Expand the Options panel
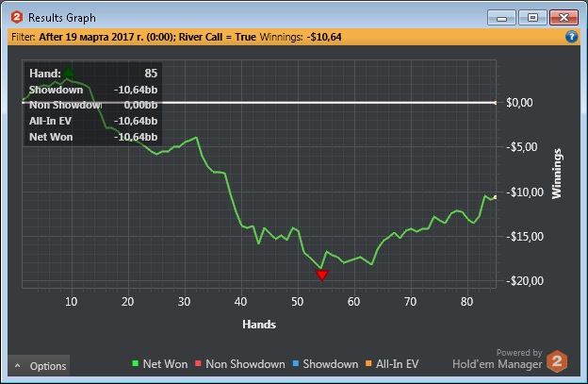This screenshot has height=384, width=588. point(39,366)
